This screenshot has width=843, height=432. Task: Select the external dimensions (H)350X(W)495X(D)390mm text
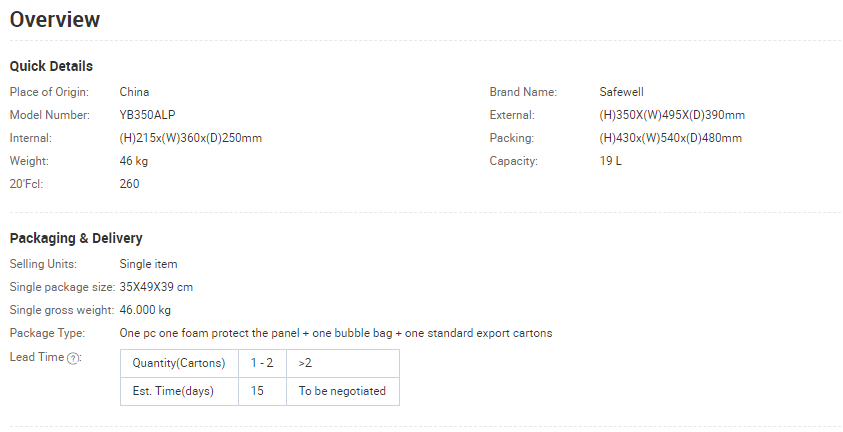click(672, 115)
